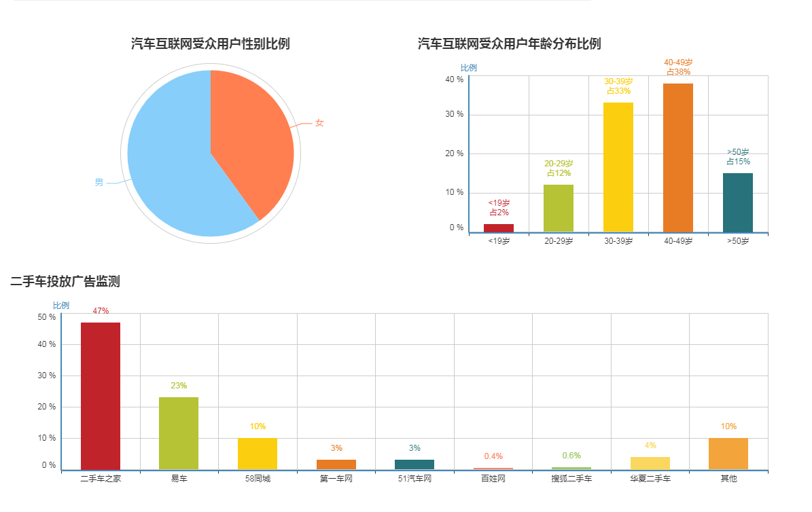812x512 pixels.
Task: Click the yellow 58同城 10% bar
Action: click(x=258, y=454)
